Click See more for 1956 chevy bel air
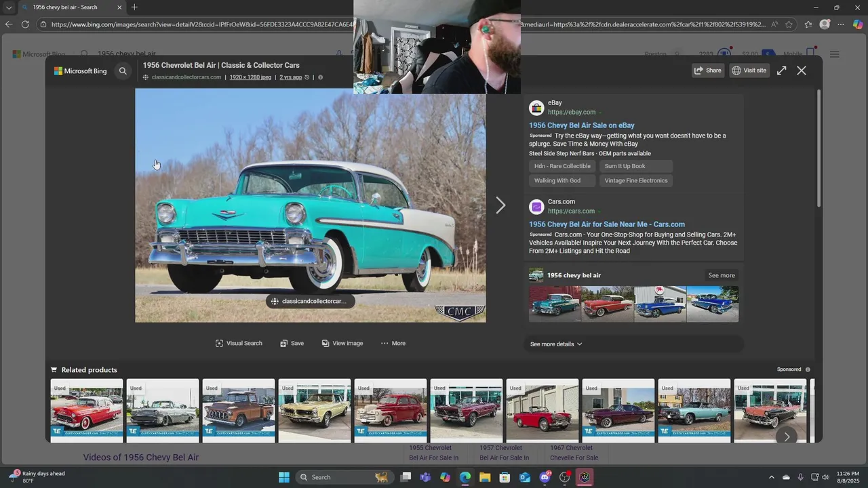 click(722, 275)
